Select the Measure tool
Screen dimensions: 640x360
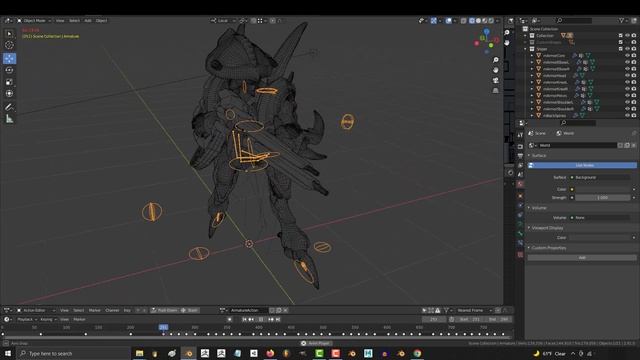(x=9, y=119)
